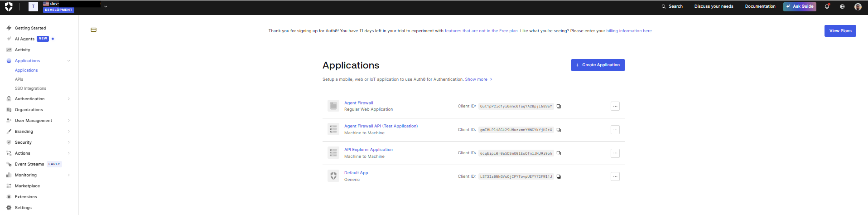Expand the Authentication section chevron
Viewport: 868px width, 215px height.
[69, 99]
